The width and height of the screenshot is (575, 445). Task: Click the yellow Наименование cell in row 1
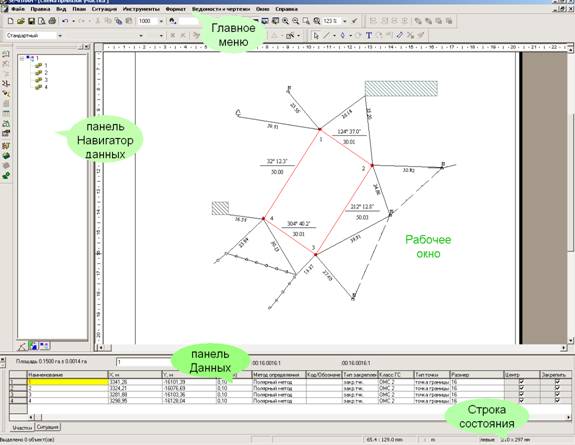pyautogui.click(x=68, y=382)
